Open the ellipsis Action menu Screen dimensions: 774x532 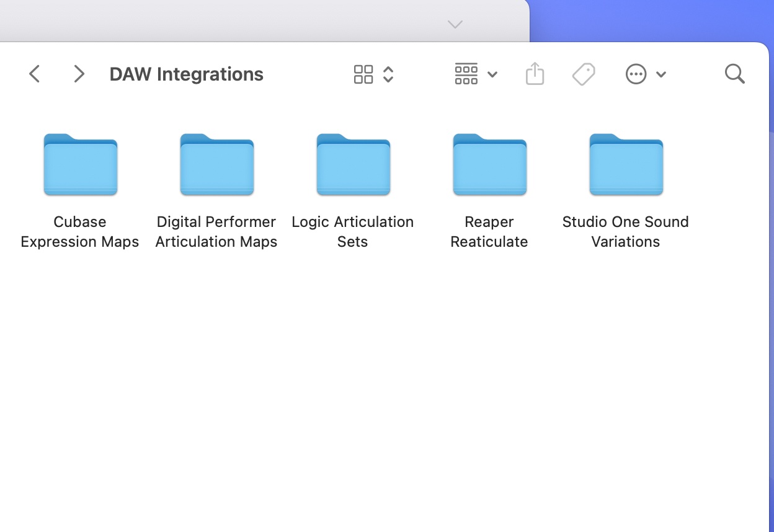coord(646,74)
